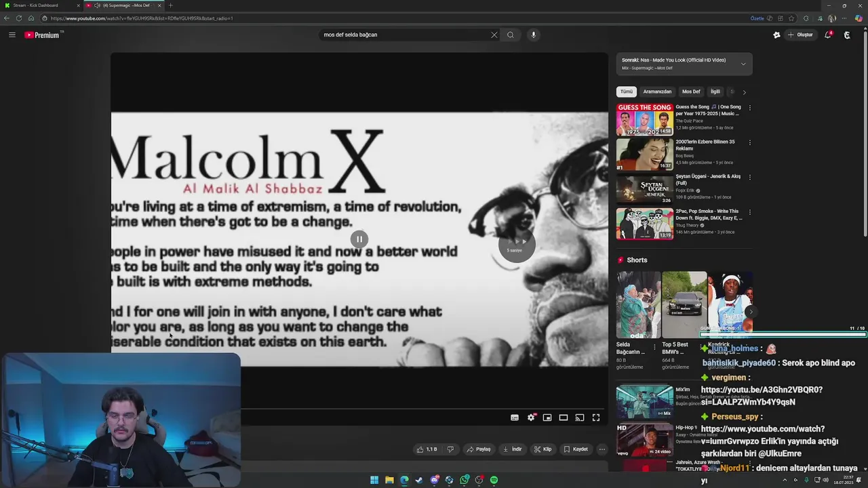Open the Oluştur create button
Viewport: 868px width, 488px height.
[801, 35]
